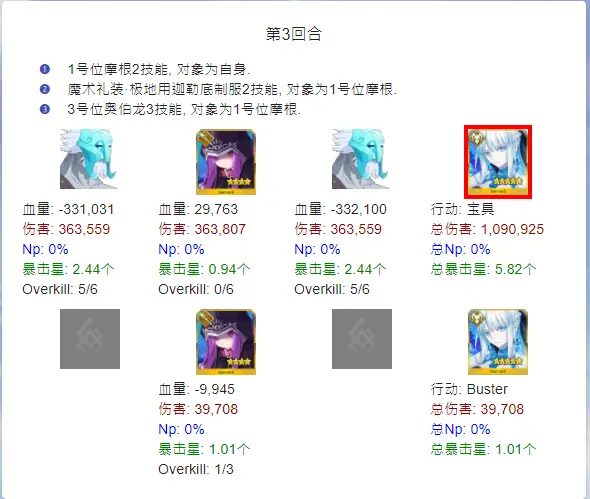Click total crit stars 5.82 text
This screenshot has width=590, height=499.
point(484,269)
